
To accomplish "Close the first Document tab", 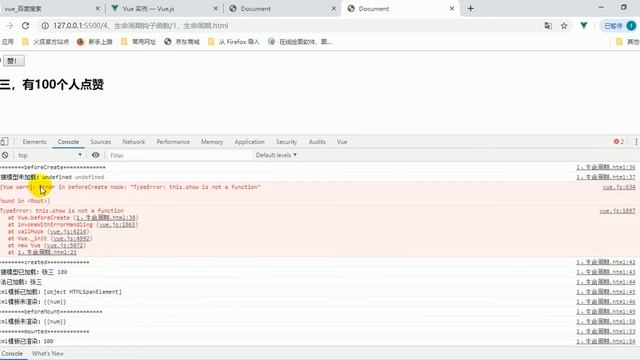I will click(333, 9).
